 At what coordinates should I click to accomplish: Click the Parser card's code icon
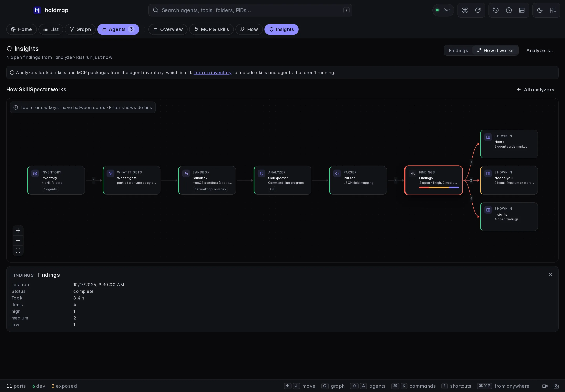click(337, 174)
